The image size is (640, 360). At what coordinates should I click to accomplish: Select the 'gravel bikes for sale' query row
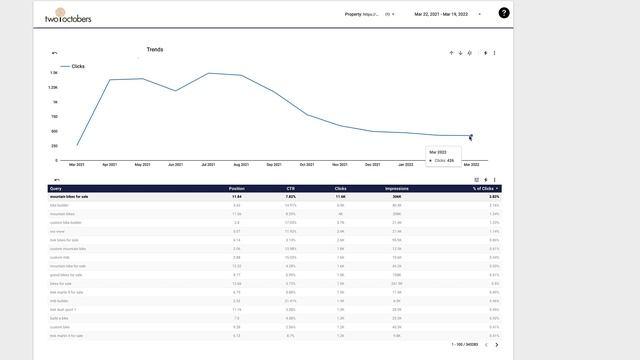(x=275, y=275)
